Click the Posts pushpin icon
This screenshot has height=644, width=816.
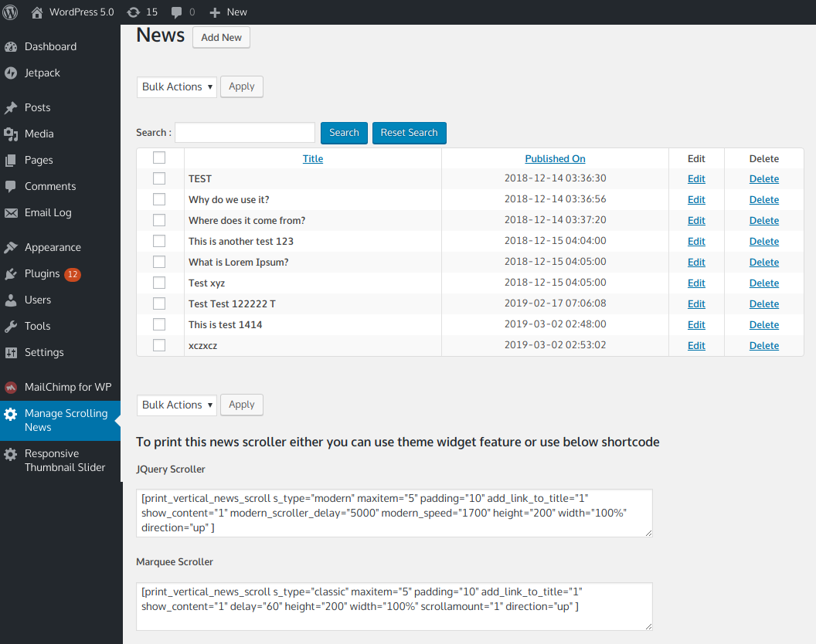pyautogui.click(x=11, y=107)
